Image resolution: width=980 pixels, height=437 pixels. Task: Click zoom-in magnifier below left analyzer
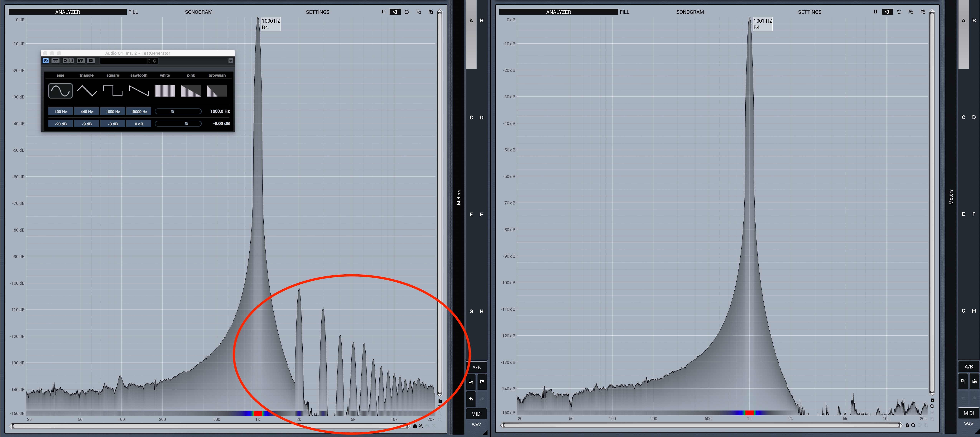(421, 426)
